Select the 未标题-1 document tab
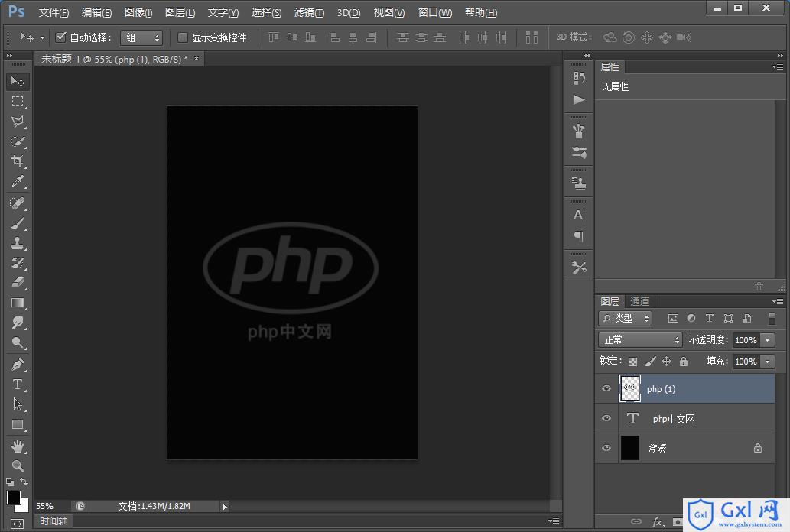Viewport: 790px width, 532px height. (x=115, y=59)
